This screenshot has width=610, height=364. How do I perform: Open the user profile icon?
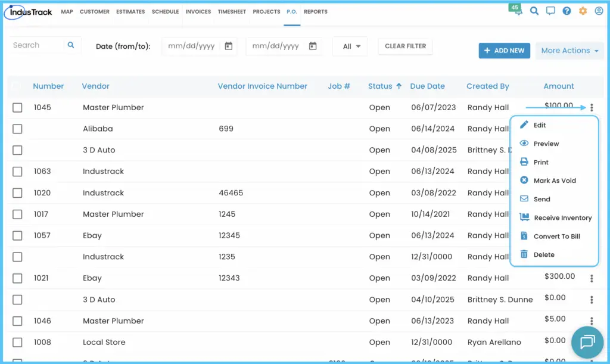coord(599,11)
